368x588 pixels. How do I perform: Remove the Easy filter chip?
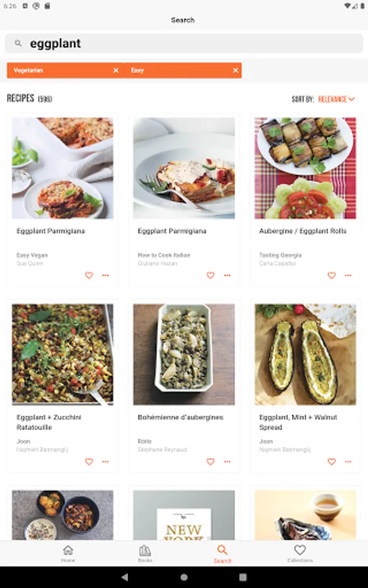tap(235, 71)
